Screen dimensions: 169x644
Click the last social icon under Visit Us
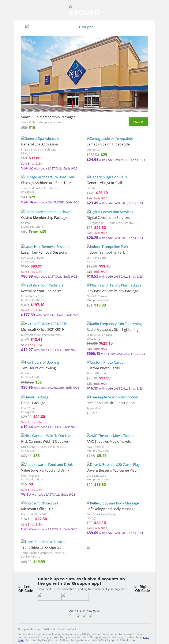click(91, 616)
